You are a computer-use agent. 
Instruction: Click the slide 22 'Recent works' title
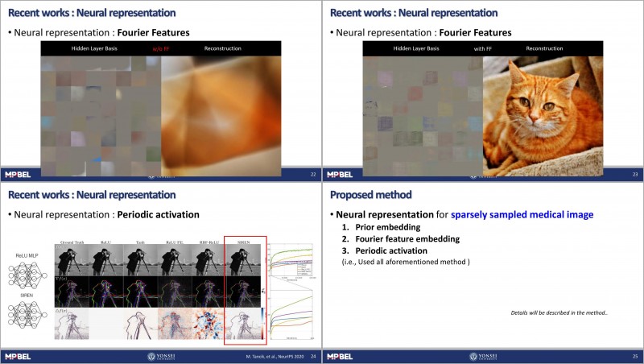point(92,13)
